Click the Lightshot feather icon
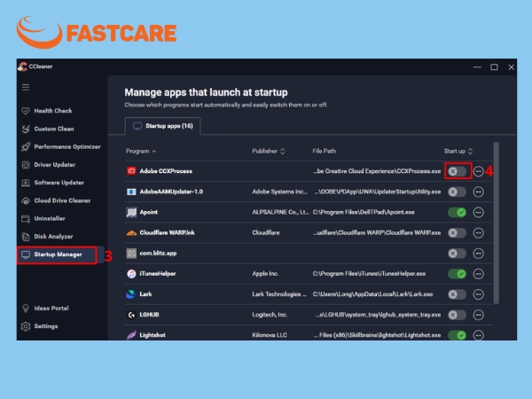 point(131,335)
